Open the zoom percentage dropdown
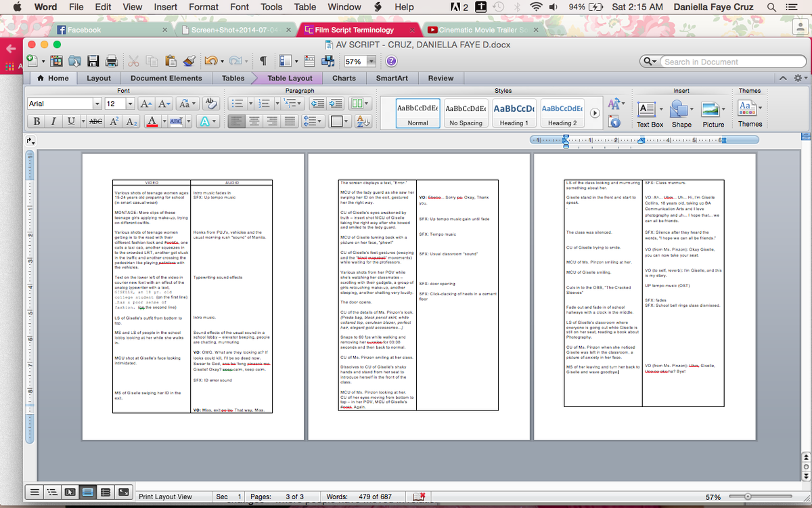The height and width of the screenshot is (508, 812). [371, 61]
